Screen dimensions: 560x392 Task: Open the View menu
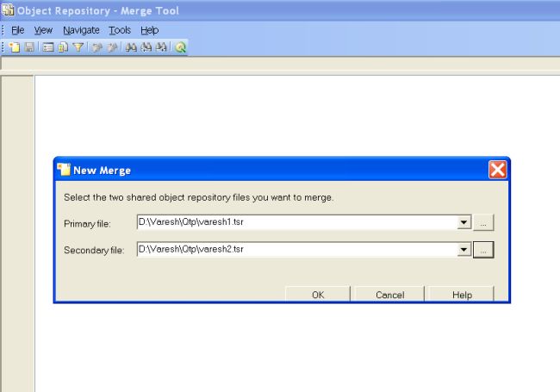(43, 30)
